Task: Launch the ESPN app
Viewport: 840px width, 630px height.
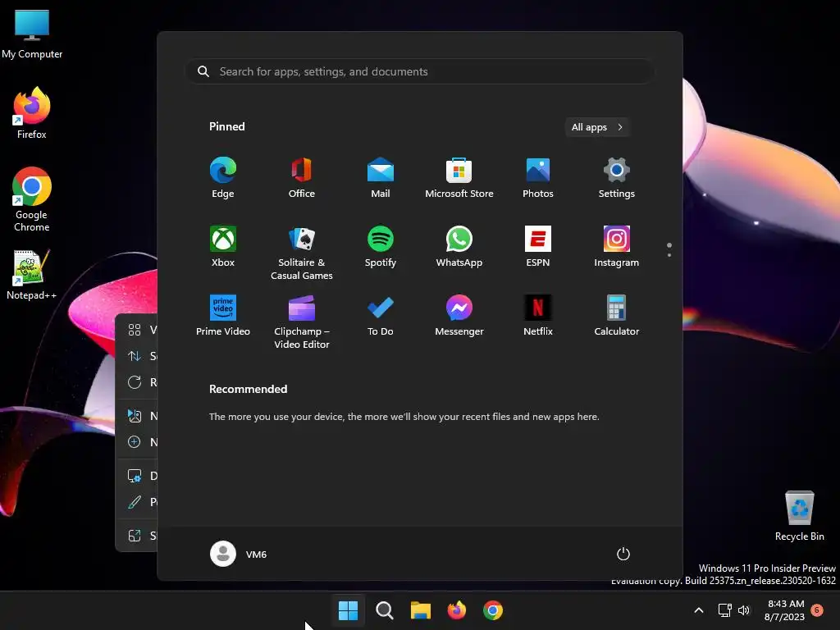Action: (538, 247)
